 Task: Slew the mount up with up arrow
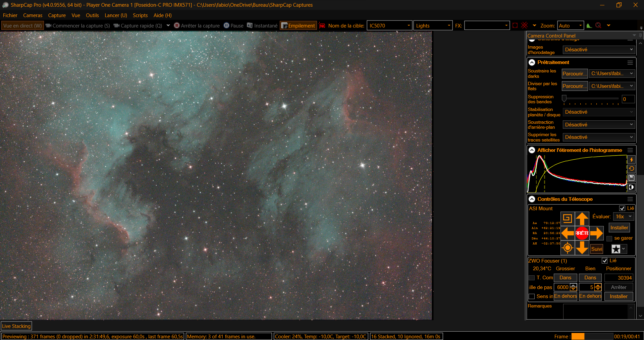coord(582,219)
